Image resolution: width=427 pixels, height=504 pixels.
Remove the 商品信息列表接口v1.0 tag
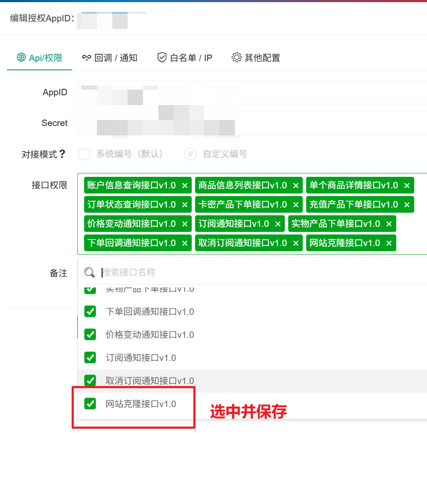click(296, 185)
